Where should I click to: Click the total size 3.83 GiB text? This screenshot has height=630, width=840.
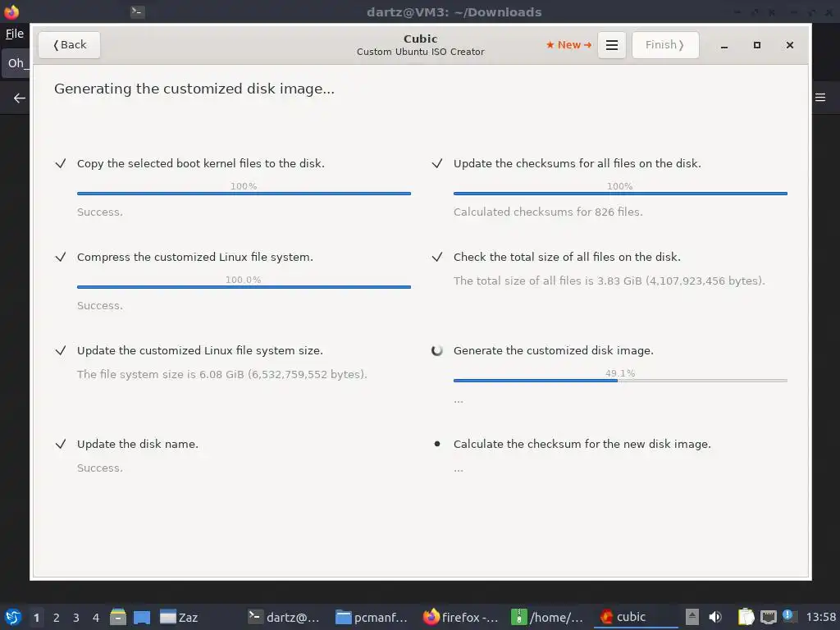click(x=609, y=281)
